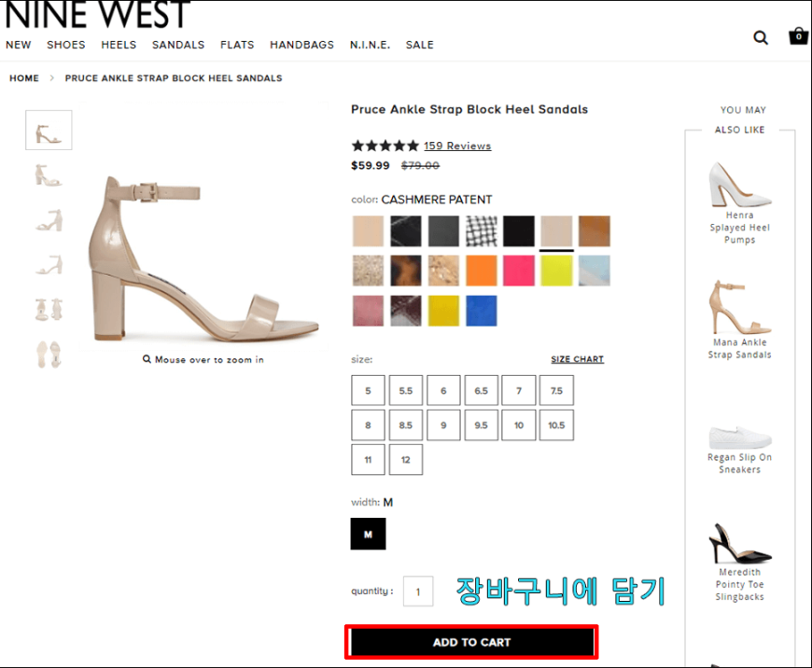Click the ADD TO CART button
812x668 pixels.
pos(471,642)
